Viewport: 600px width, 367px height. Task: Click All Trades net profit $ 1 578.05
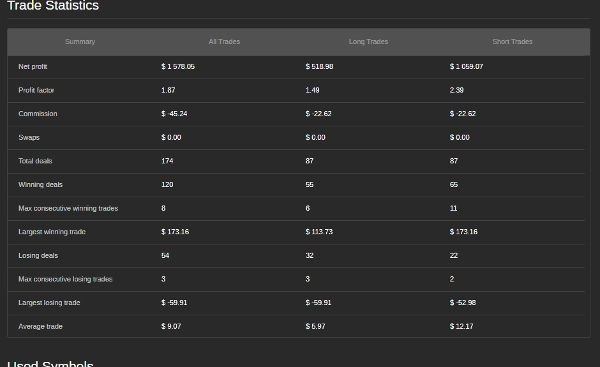pyautogui.click(x=178, y=67)
